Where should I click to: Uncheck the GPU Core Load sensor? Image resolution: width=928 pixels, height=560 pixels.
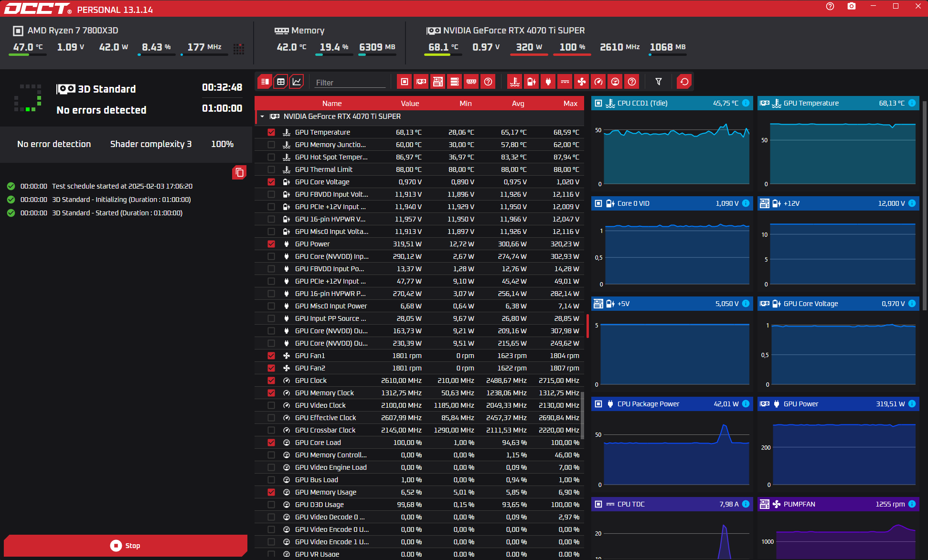pos(271,443)
